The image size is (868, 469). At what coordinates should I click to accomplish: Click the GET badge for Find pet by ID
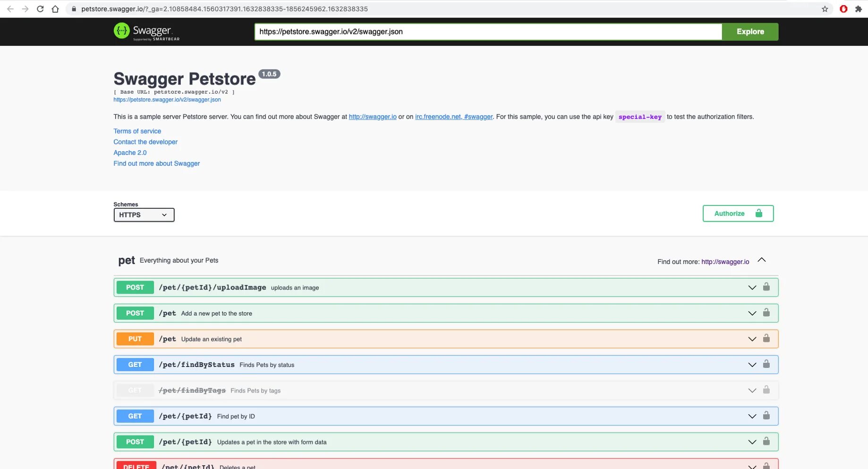point(135,416)
